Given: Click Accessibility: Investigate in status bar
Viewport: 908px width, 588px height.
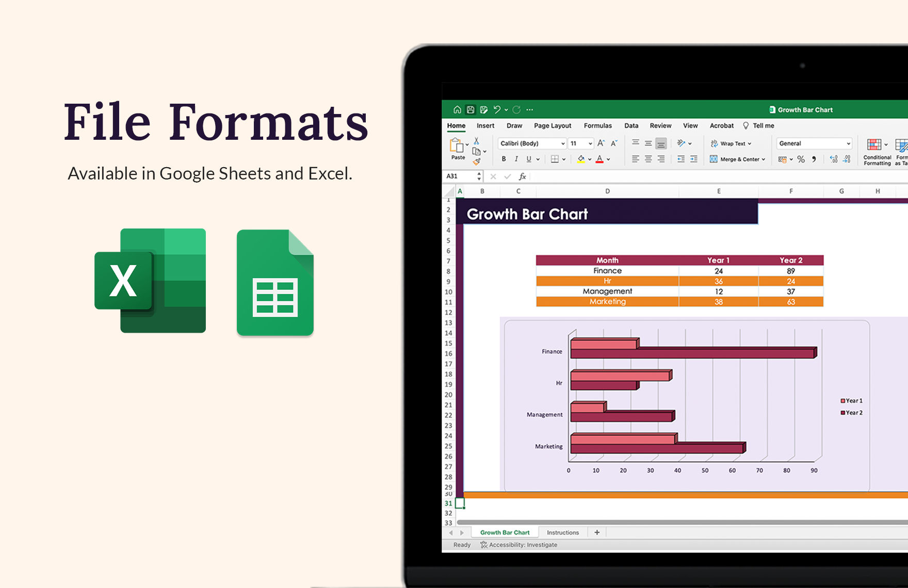Looking at the screenshot, I should point(519,545).
